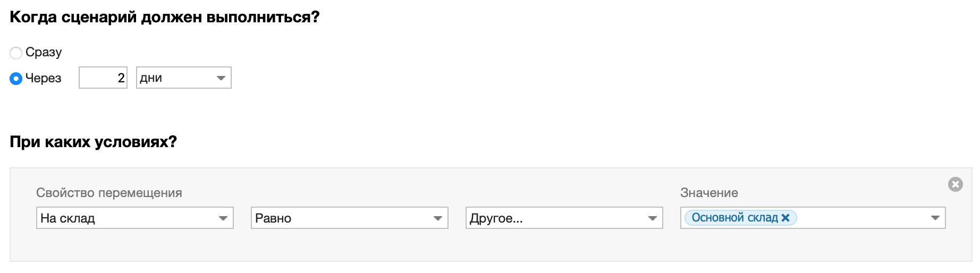Click the heading Когда сценарий должен выполниться?
This screenshot has width=980, height=273.
click(x=165, y=17)
